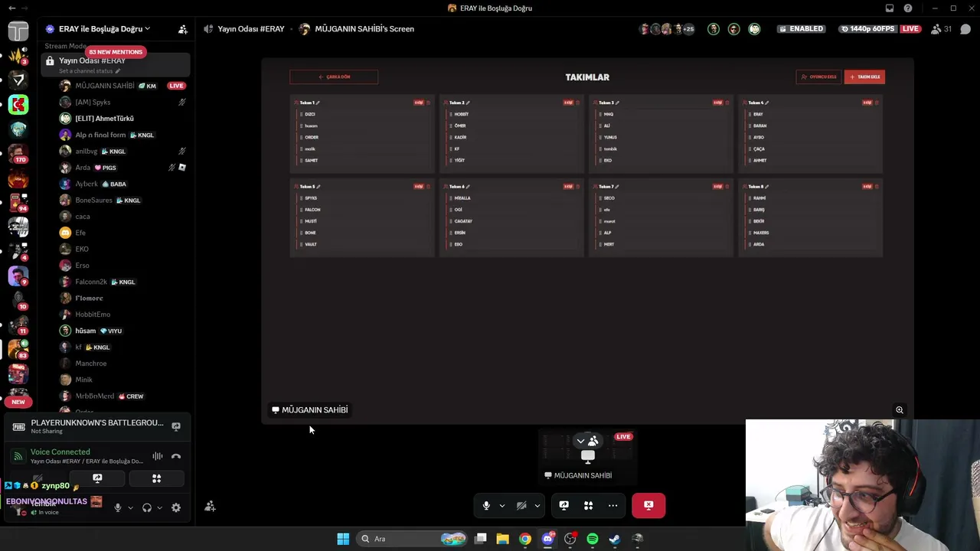Select user hüsam in voice list

coord(122,331)
